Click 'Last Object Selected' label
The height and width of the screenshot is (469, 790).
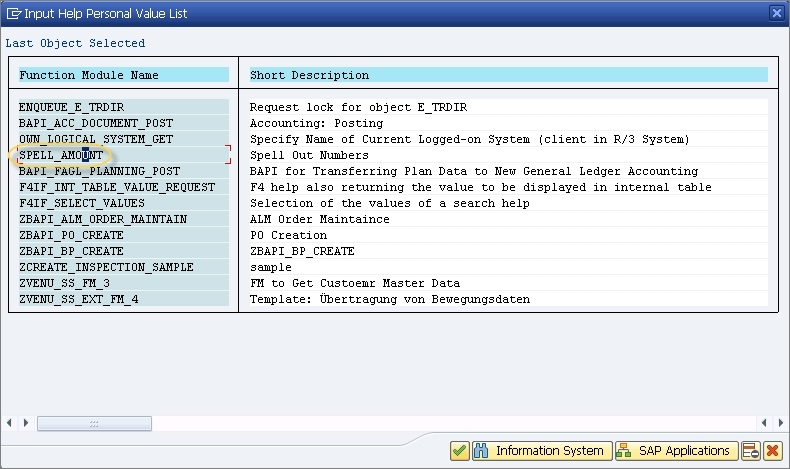click(x=75, y=43)
